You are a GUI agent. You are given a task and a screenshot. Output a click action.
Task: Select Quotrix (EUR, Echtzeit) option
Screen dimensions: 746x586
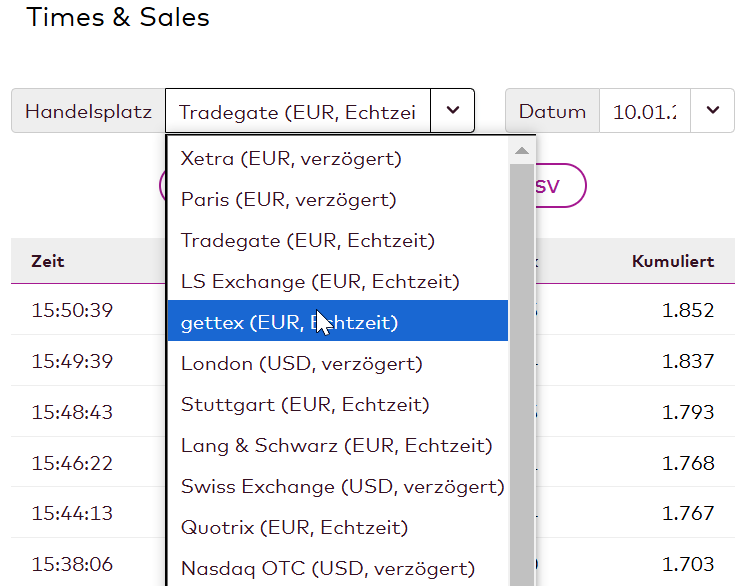point(338,527)
